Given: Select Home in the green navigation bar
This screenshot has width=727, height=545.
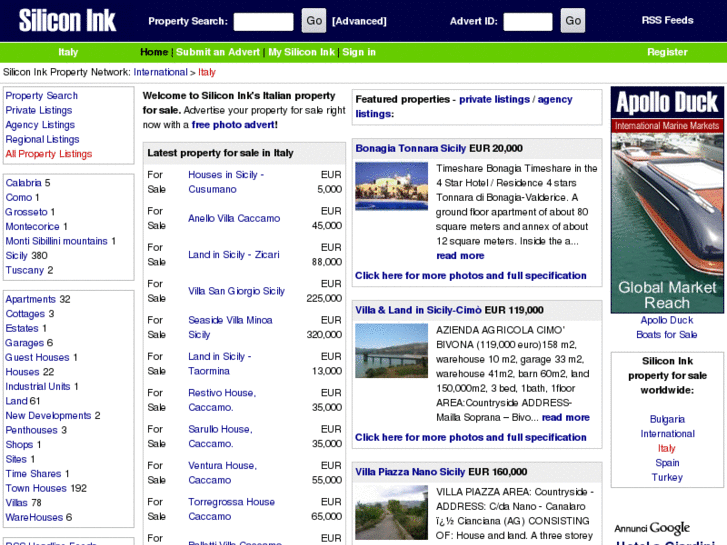Looking at the screenshot, I should point(154,52).
